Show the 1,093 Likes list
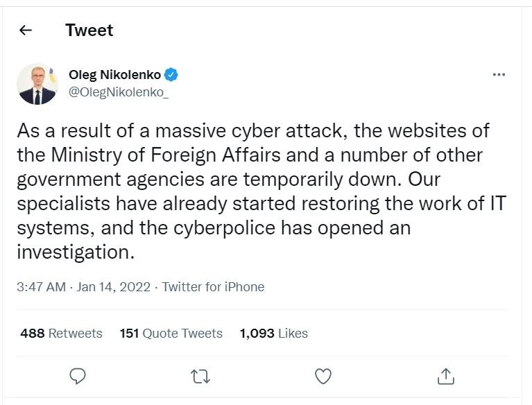 click(273, 334)
